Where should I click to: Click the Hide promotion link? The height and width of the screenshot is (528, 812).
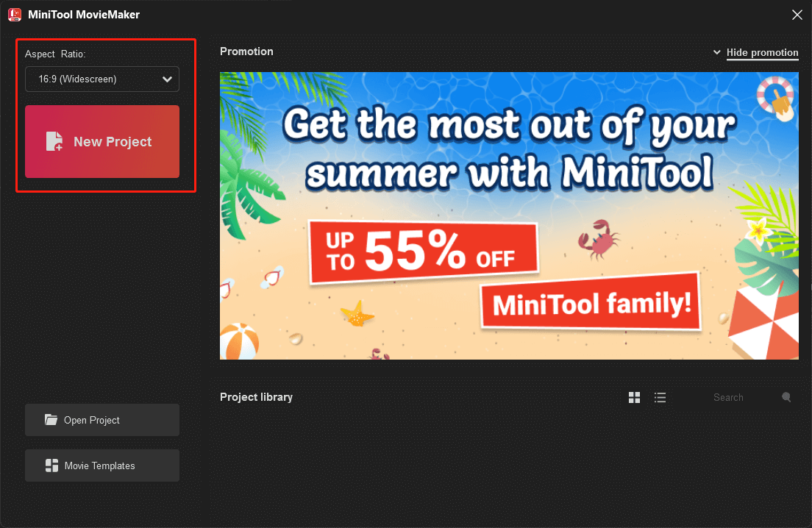pos(762,53)
